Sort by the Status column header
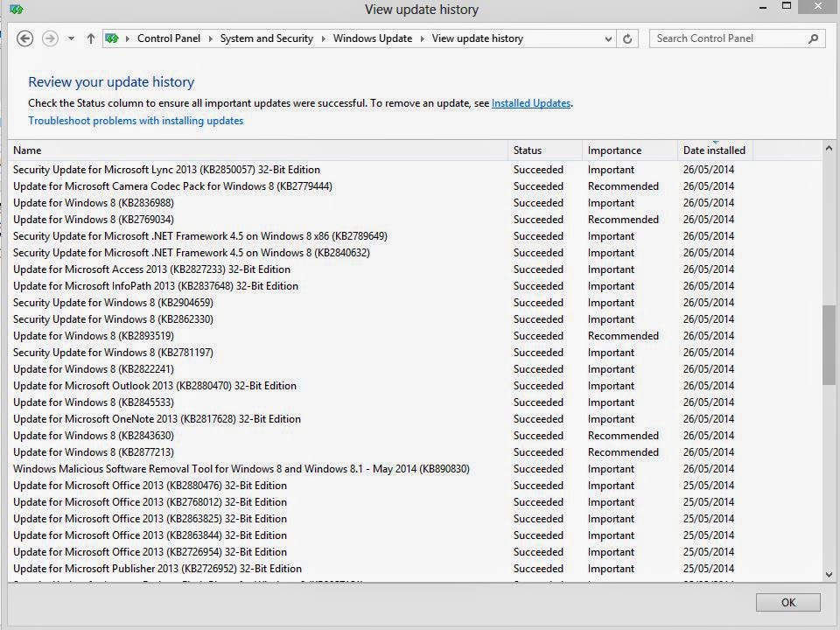This screenshot has height=630, width=840. click(x=545, y=150)
